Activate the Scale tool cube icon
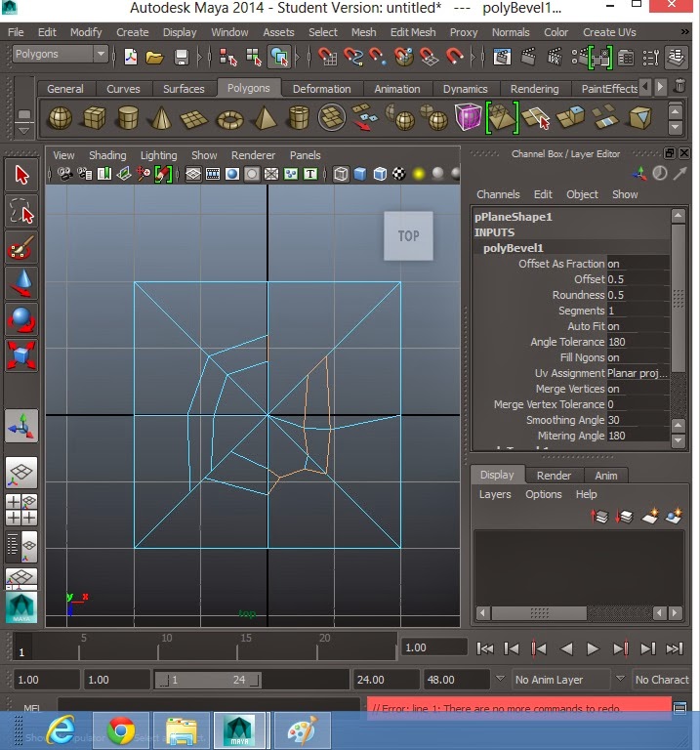This screenshot has width=700, height=750. point(21,355)
